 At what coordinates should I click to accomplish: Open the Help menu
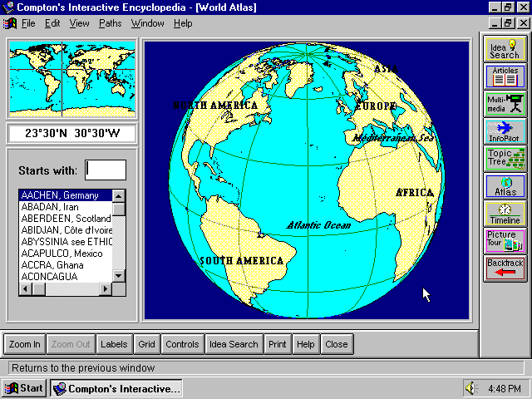[183, 23]
